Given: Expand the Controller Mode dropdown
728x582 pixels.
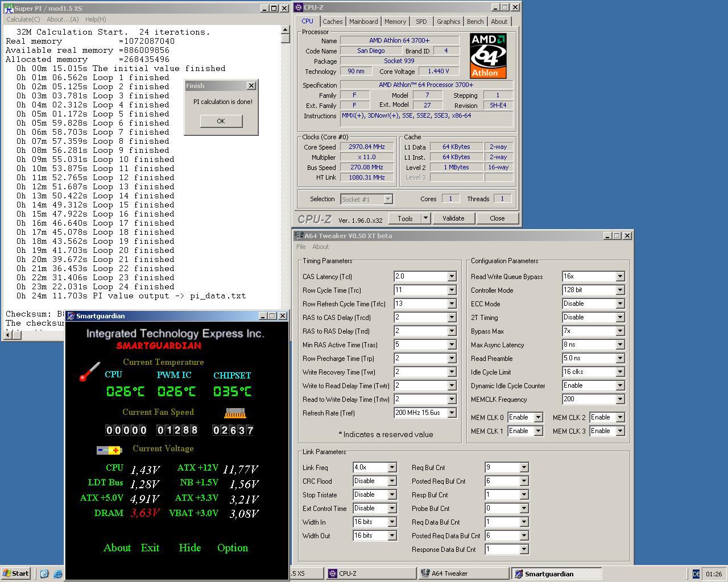Looking at the screenshot, I should pos(620,290).
